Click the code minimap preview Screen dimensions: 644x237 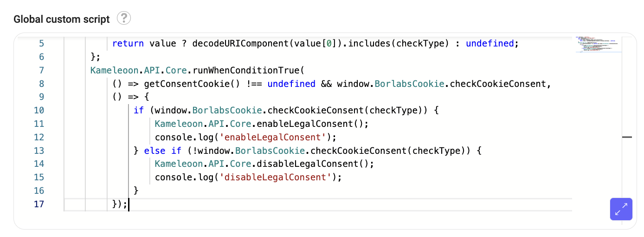pyautogui.click(x=598, y=44)
